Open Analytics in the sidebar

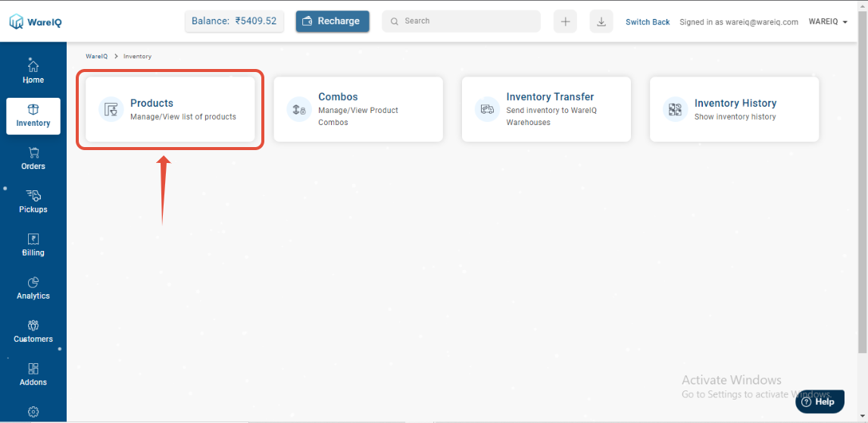(33, 288)
